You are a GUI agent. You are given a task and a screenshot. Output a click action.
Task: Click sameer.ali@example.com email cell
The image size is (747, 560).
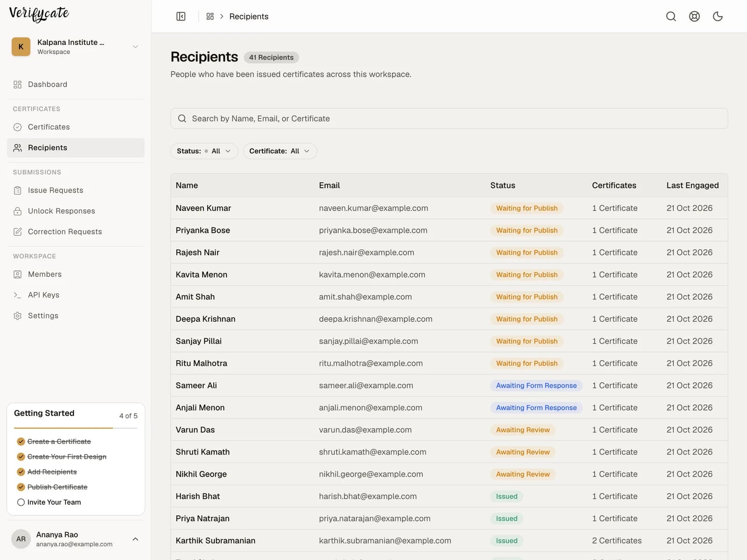coord(366,385)
